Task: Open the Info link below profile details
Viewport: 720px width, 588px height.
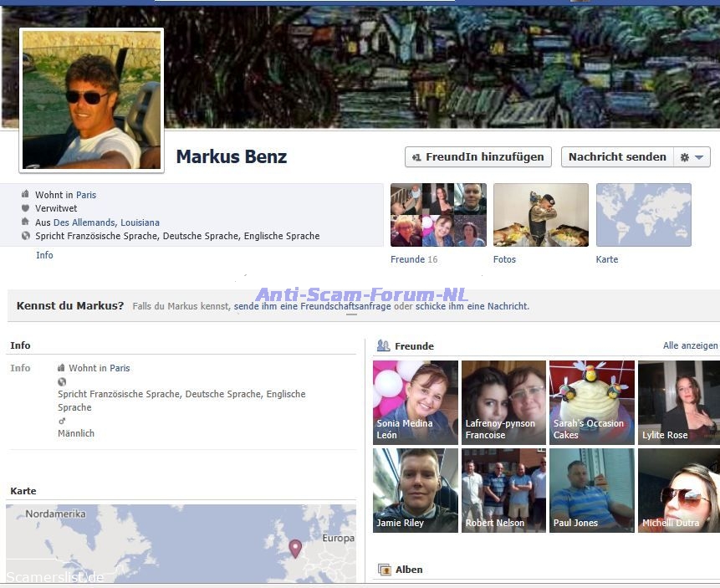Action: click(44, 255)
